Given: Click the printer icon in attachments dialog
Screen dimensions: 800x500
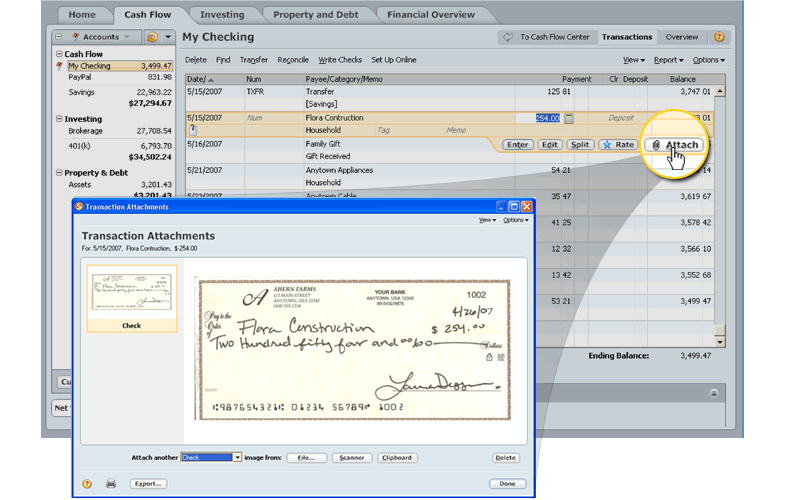Looking at the screenshot, I should pyautogui.click(x=111, y=484).
